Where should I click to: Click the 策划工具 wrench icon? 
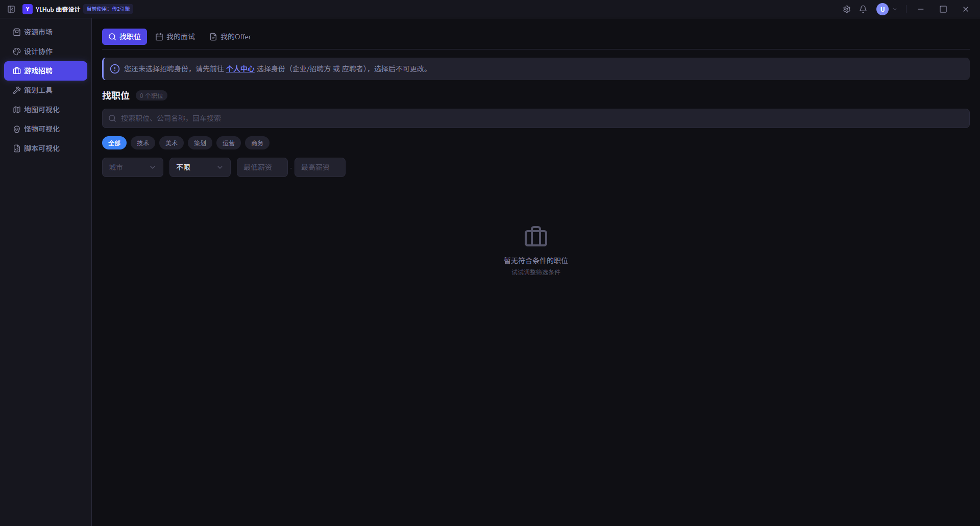(x=17, y=90)
